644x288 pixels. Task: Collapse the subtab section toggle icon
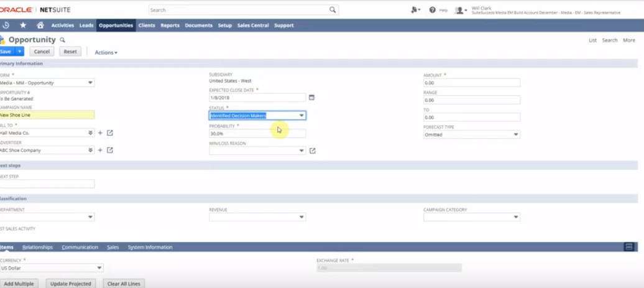tap(628, 247)
